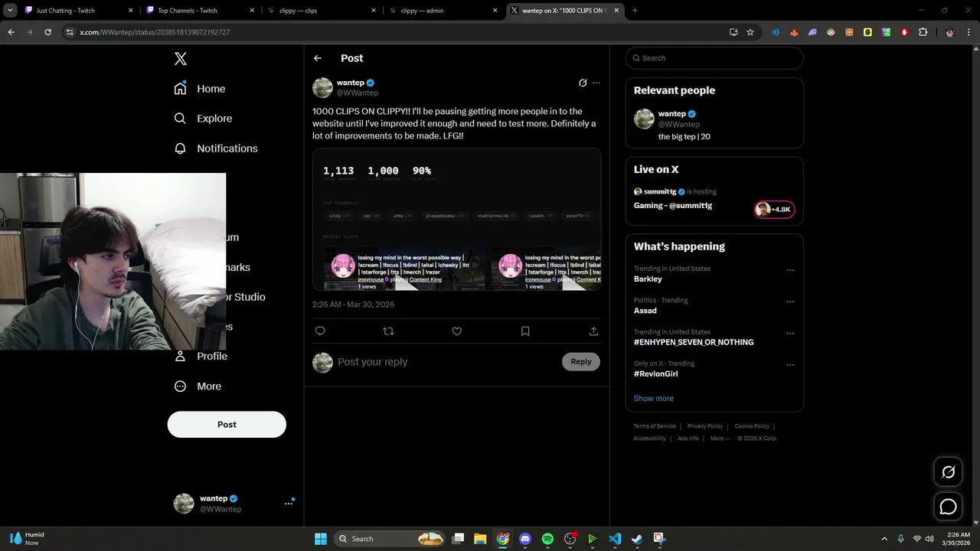Expand the tab search dropdown arrow
The image size is (980, 551).
tap(10, 11)
